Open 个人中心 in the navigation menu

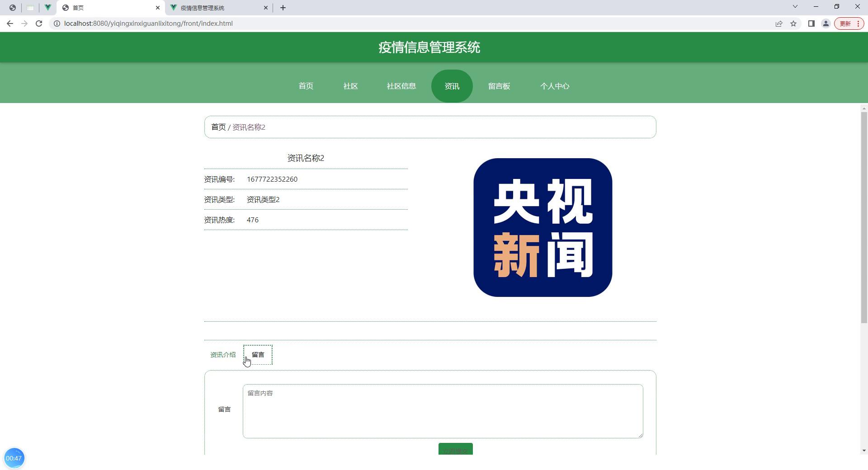(555, 86)
